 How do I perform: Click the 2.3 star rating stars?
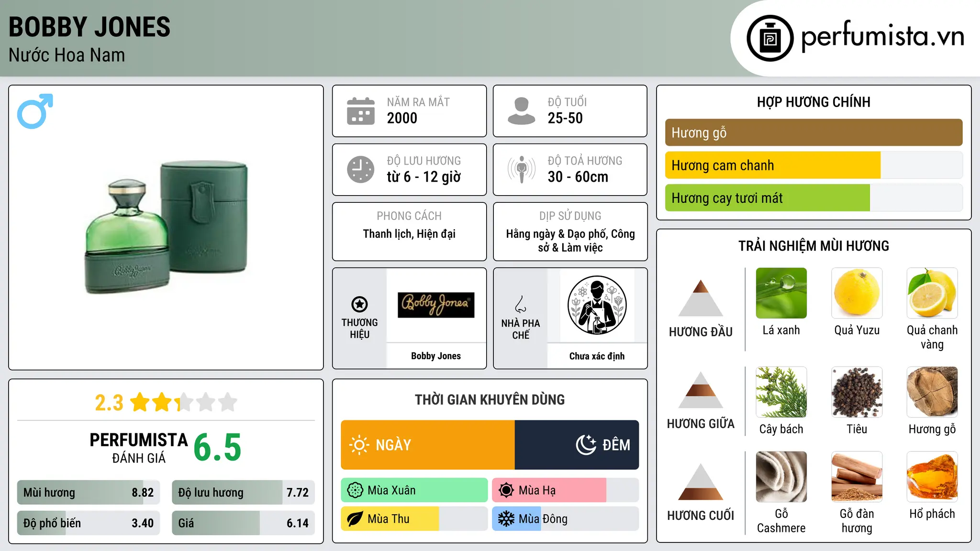184,402
